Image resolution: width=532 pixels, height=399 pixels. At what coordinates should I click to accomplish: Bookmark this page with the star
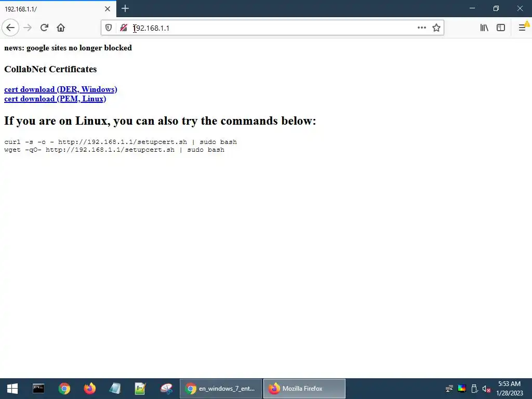pos(436,28)
